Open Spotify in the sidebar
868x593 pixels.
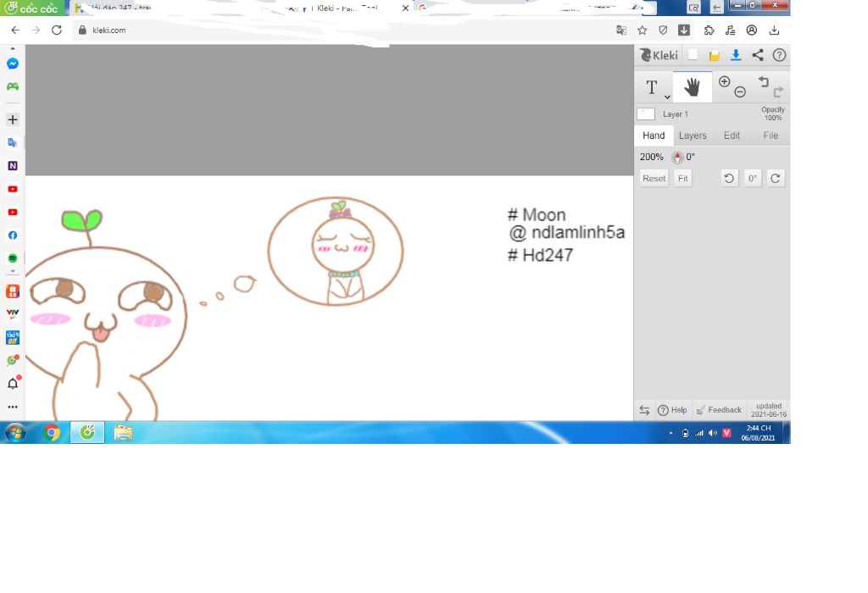click(x=13, y=258)
